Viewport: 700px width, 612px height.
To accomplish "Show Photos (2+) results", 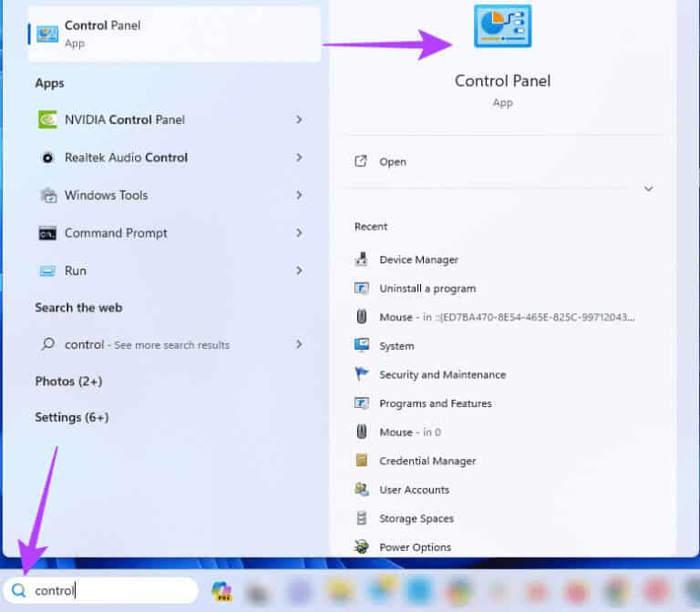I will (68, 381).
